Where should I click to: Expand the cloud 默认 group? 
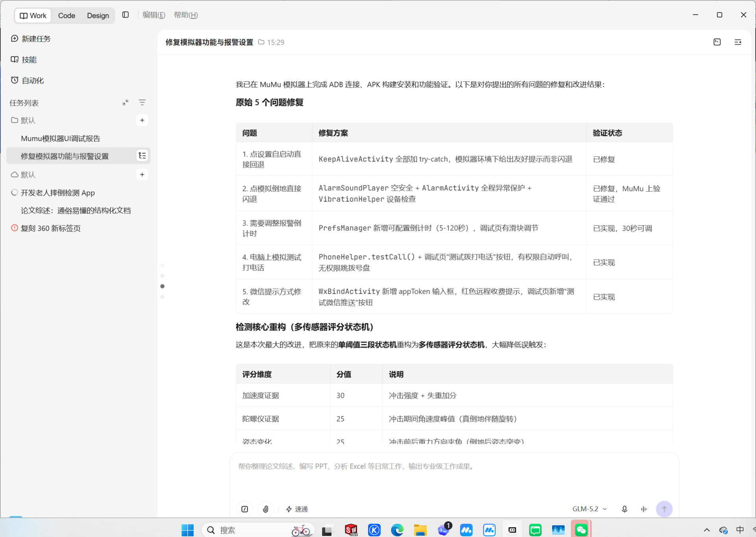(x=23, y=175)
